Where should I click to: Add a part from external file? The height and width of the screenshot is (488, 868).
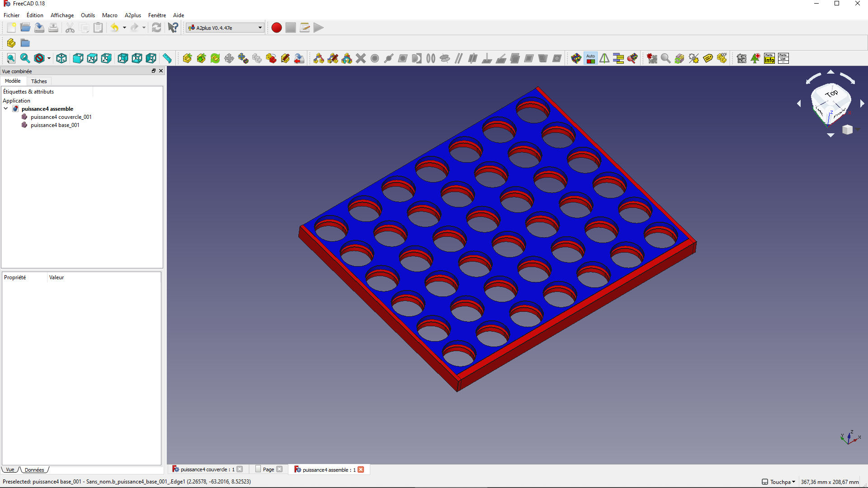point(187,58)
